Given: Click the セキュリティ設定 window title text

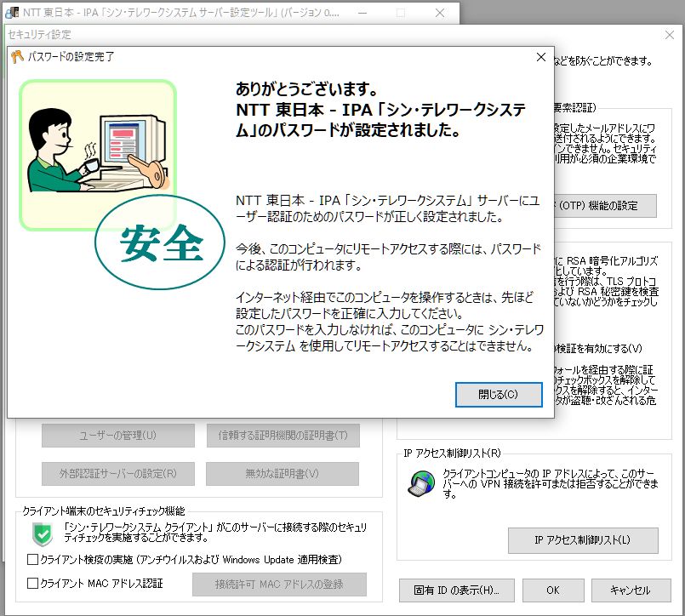Looking at the screenshot, I should (x=39, y=35).
